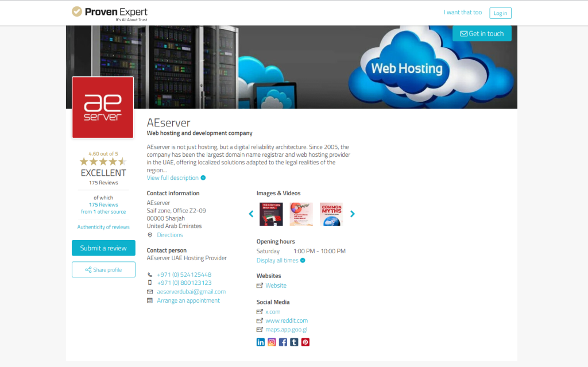Open the x.com social link

click(273, 312)
